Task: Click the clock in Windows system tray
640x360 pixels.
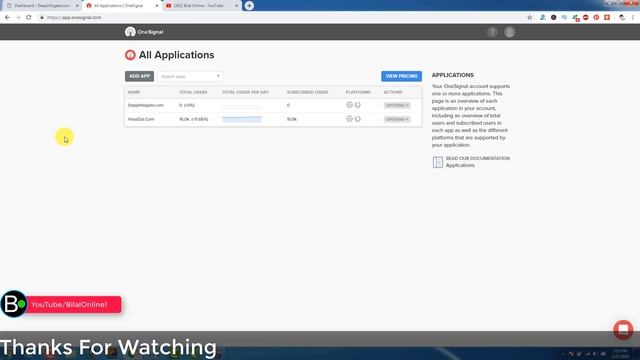Action: click(x=620, y=353)
